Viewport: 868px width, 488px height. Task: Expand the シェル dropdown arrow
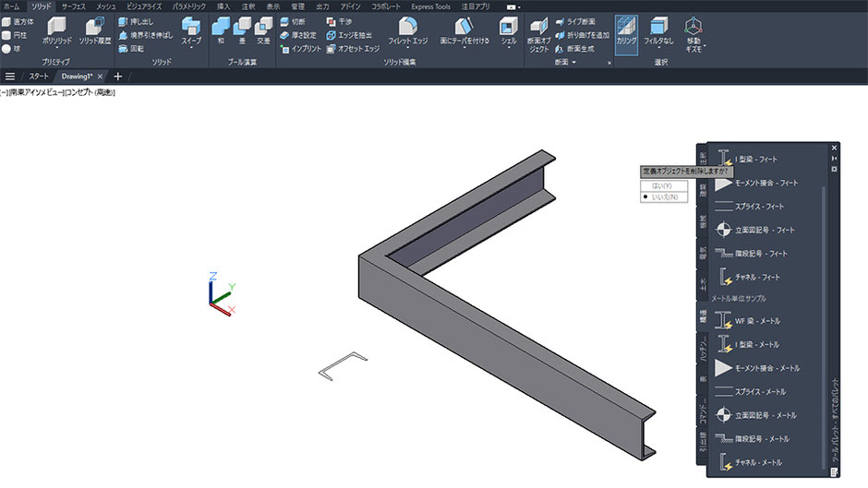coord(509,48)
